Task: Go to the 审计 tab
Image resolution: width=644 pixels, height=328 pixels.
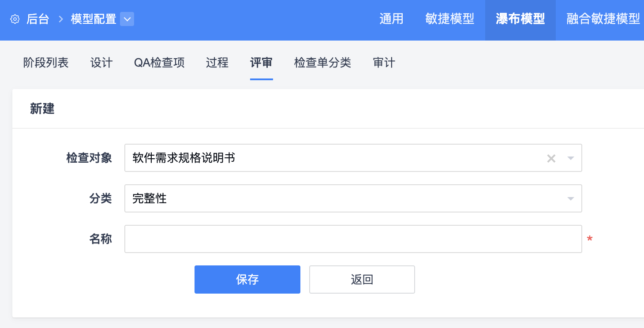Action: click(384, 63)
